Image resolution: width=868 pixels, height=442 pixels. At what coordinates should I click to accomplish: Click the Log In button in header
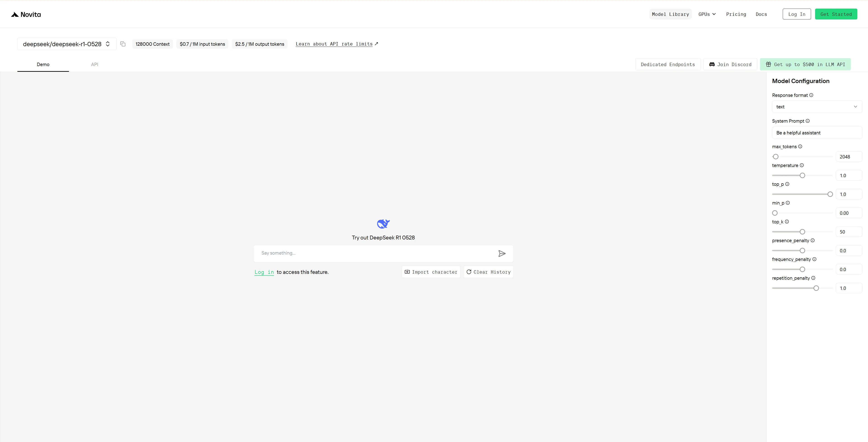(x=797, y=14)
